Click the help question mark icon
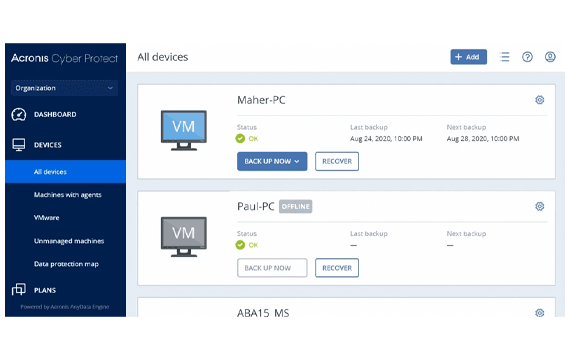This screenshot has height=360, width=570. pos(527,57)
